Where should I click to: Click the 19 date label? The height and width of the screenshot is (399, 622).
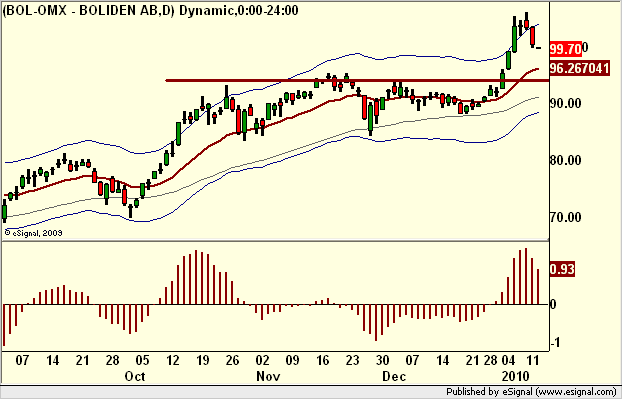point(202,360)
